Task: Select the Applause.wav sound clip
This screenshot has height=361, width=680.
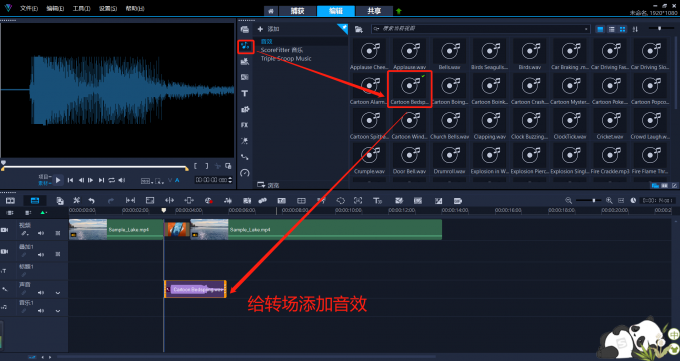Action: tap(409, 54)
